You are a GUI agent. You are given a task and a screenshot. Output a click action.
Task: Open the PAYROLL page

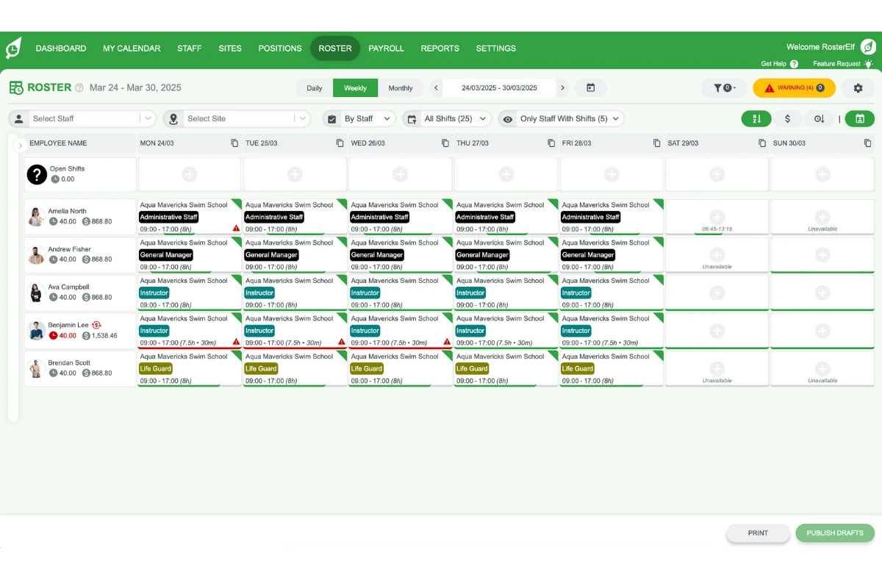(x=387, y=49)
